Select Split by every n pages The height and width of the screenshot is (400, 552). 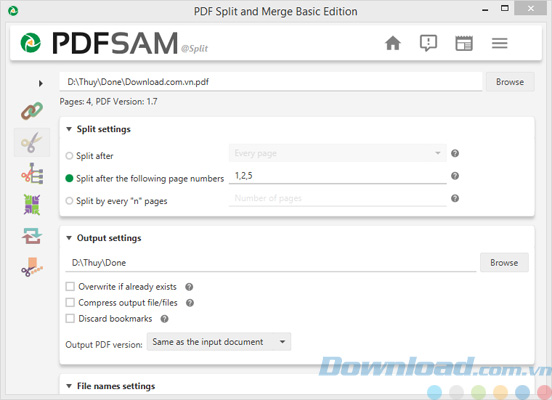coord(69,201)
